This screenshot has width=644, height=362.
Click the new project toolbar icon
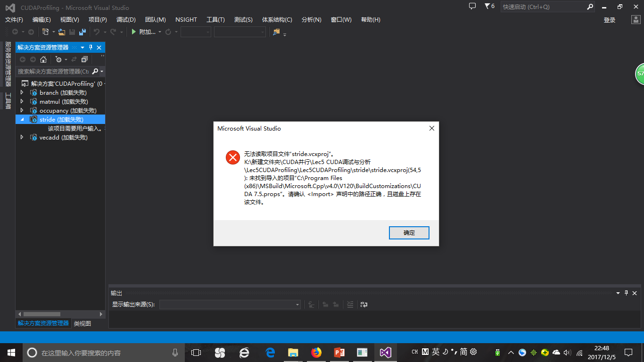coord(46,32)
